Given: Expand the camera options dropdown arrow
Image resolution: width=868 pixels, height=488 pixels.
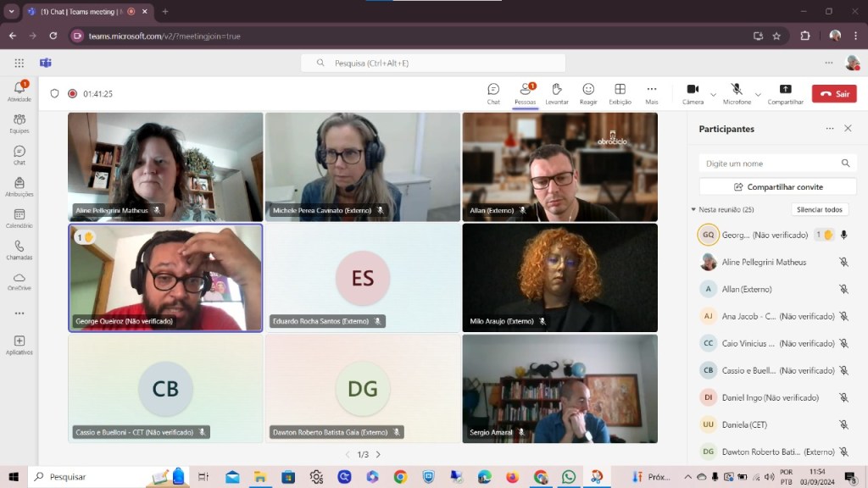Looking at the screenshot, I should [714, 94].
